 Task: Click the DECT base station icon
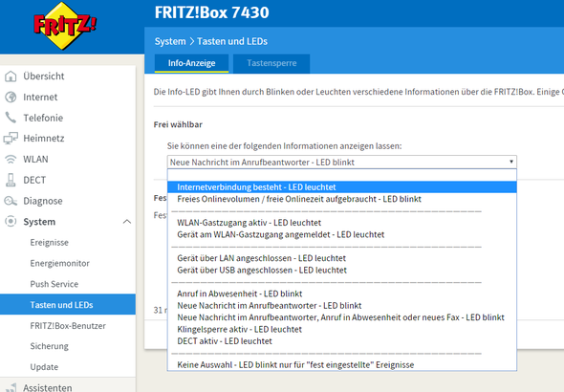point(11,180)
